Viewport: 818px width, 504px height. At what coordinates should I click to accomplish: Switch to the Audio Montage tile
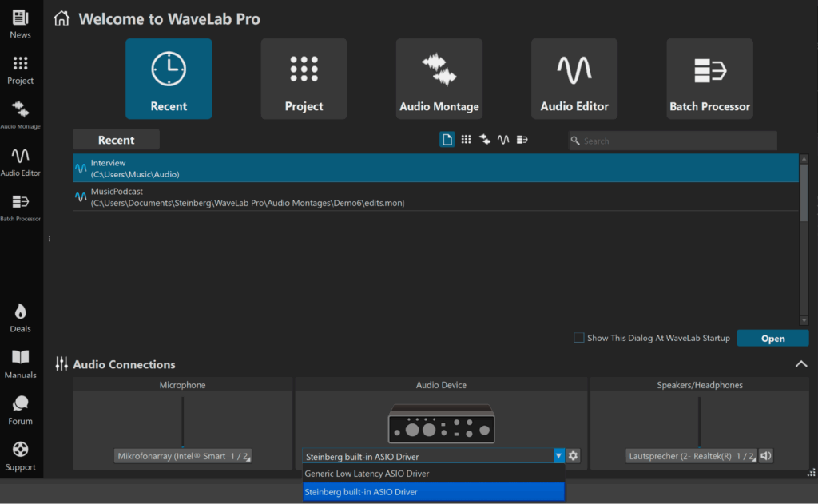[x=439, y=79]
